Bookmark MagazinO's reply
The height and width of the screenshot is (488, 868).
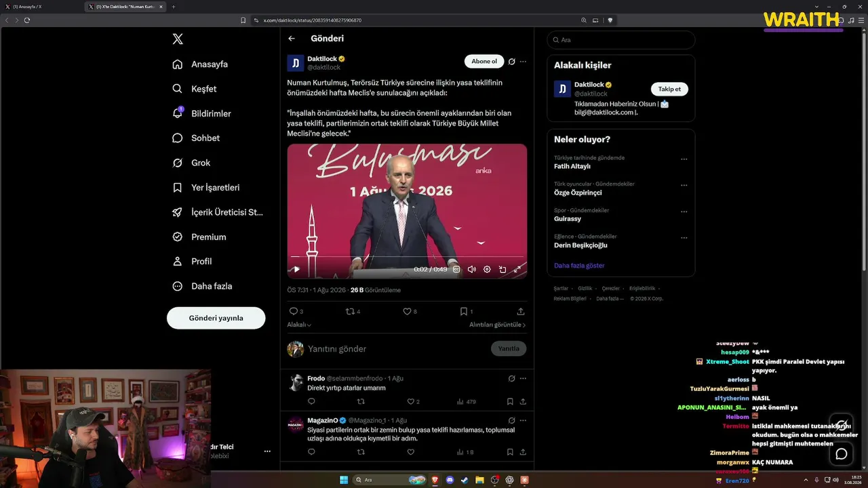pyautogui.click(x=510, y=452)
